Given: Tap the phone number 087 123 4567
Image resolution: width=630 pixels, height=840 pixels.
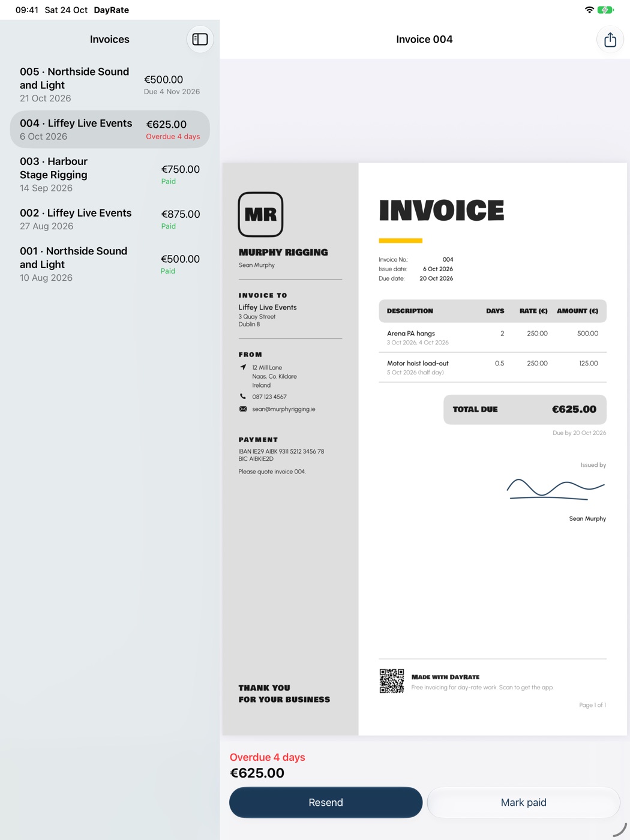Looking at the screenshot, I should (269, 397).
